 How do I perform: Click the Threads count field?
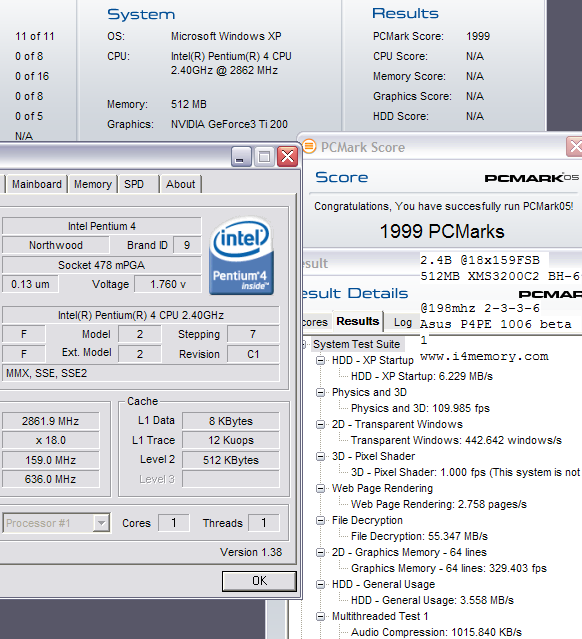pyautogui.click(x=264, y=523)
